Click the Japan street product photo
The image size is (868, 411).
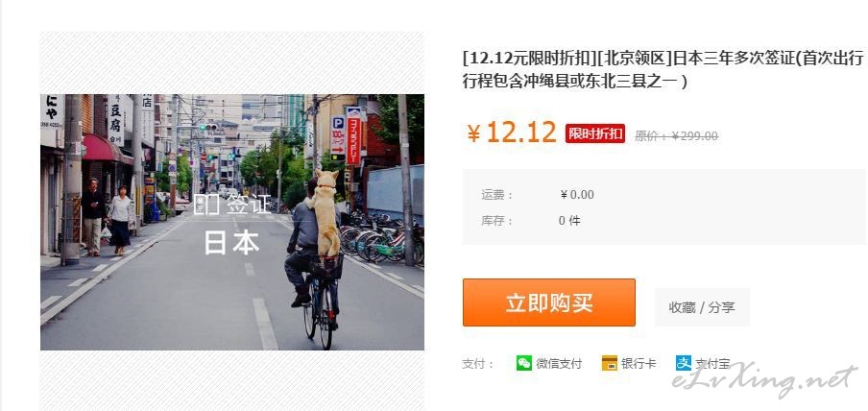[232, 222]
